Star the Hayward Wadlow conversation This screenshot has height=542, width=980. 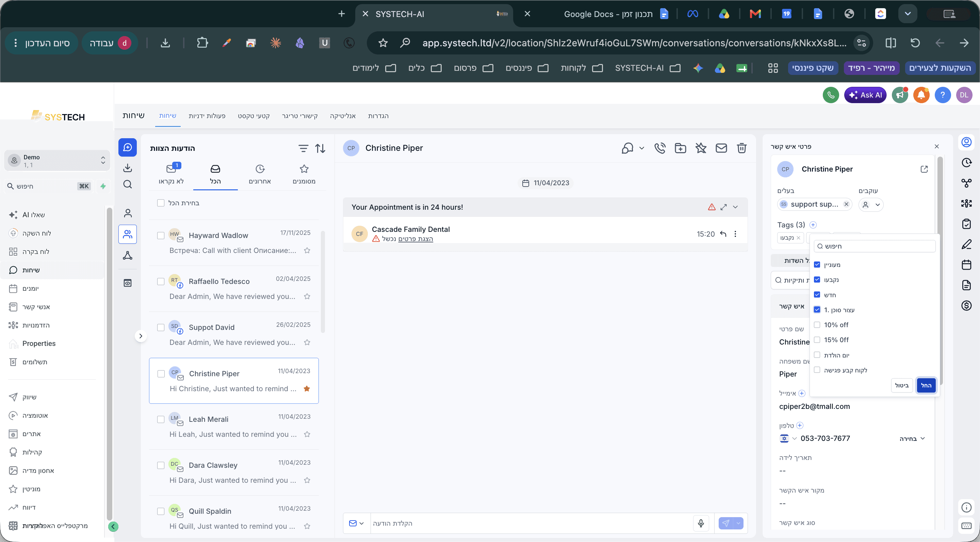click(x=307, y=251)
